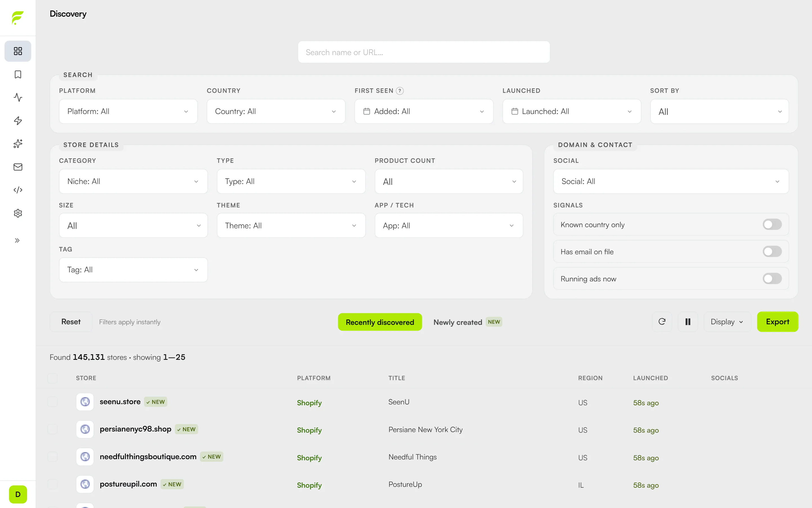The width and height of the screenshot is (812, 508).
Task: Open the Theme: All dropdown
Action: coord(291,225)
